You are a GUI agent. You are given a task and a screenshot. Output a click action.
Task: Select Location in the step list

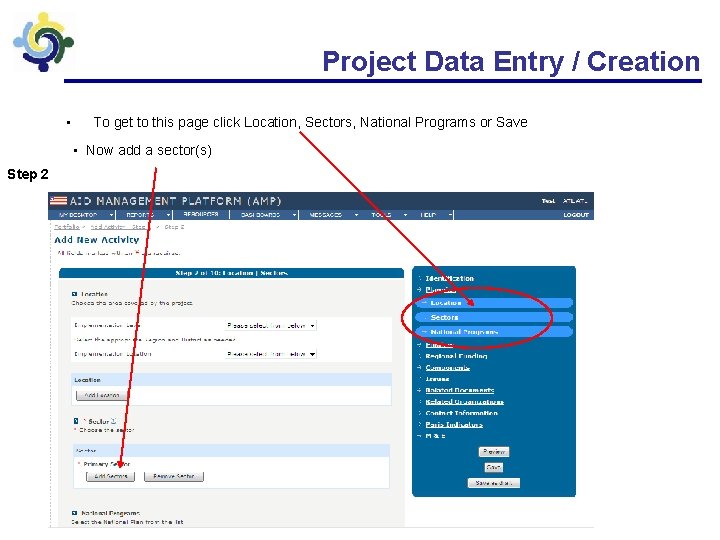[494, 303]
